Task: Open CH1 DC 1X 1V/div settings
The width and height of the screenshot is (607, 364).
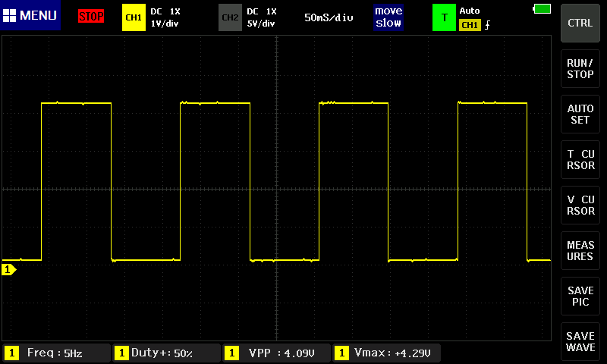Action: tap(165, 17)
